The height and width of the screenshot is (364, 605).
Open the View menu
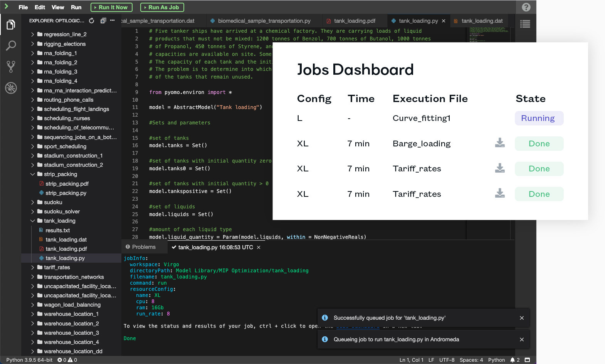[x=58, y=7]
